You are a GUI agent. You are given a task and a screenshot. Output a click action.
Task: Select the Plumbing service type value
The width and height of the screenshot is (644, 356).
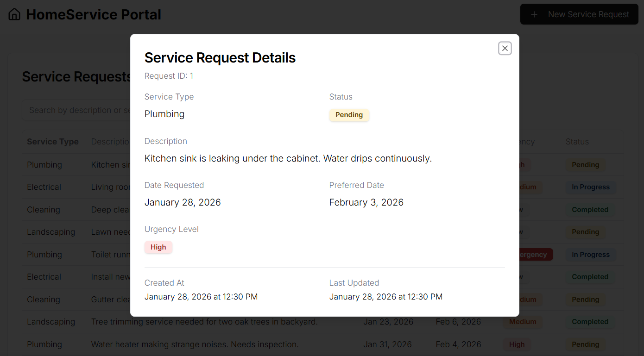pyautogui.click(x=164, y=114)
